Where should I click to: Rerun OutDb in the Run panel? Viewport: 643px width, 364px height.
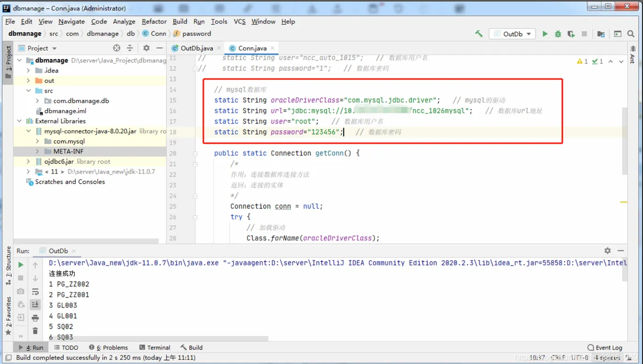click(21, 265)
